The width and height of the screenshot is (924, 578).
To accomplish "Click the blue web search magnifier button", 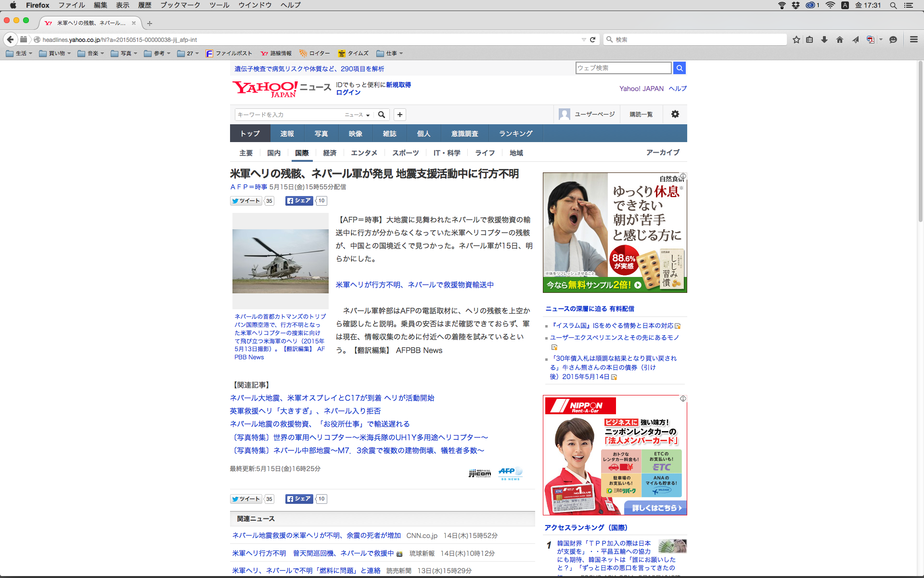I will tap(680, 68).
